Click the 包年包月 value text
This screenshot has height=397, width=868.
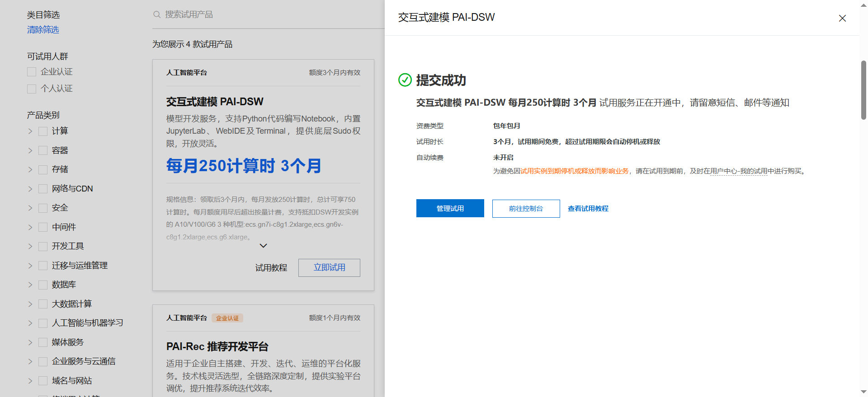pos(507,126)
